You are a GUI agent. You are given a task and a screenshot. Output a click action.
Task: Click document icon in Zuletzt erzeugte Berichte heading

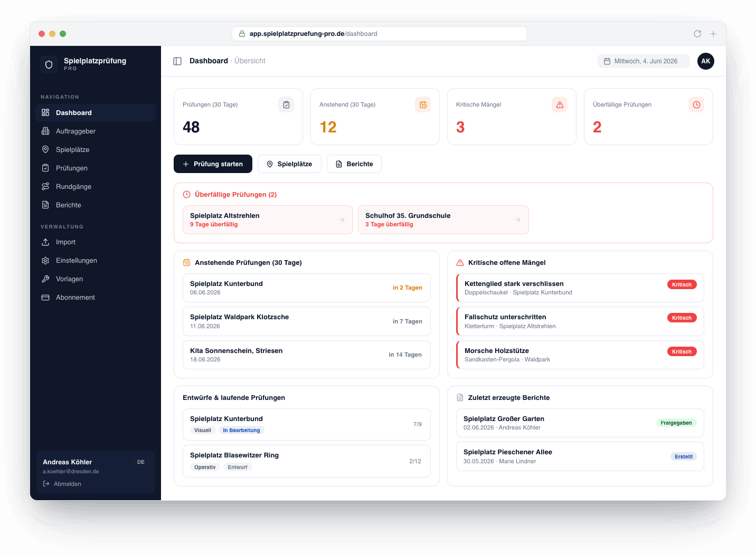tap(460, 398)
